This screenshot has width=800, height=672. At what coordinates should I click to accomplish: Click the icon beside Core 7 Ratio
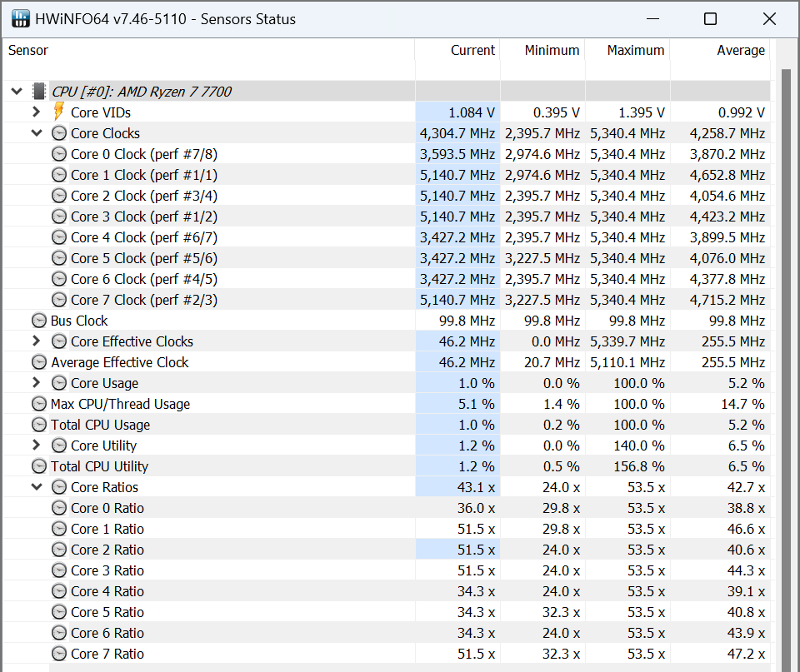(59, 654)
